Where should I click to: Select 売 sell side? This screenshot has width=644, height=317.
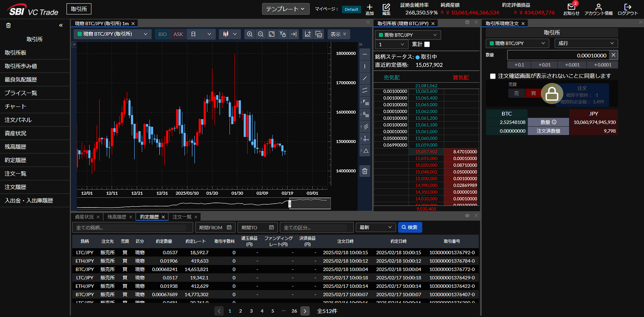click(516, 93)
